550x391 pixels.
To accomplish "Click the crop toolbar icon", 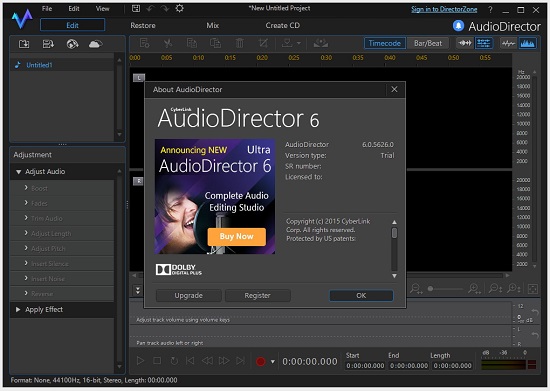I will point(263,43).
